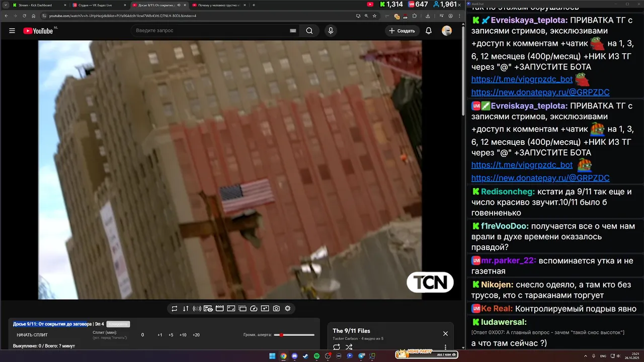Open Steam from the taskbar
Image resolution: width=644 pixels, height=362 pixels.
pyautogui.click(x=305, y=356)
